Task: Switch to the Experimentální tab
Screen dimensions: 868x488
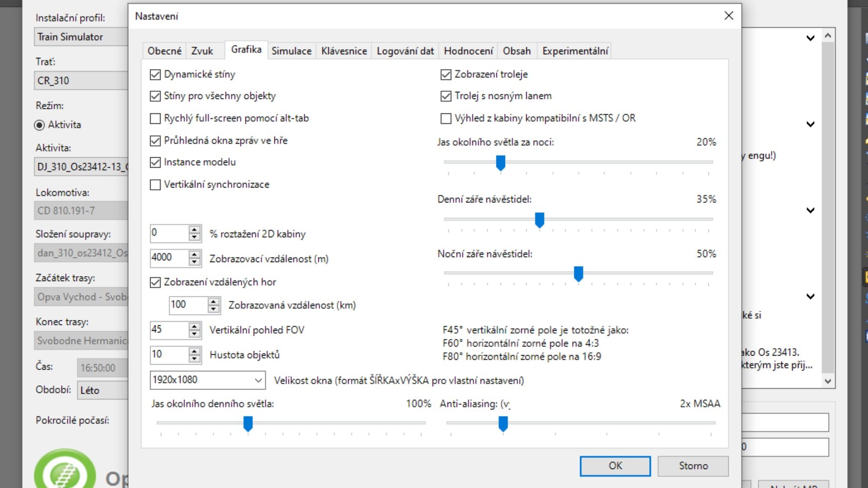Action: [575, 51]
